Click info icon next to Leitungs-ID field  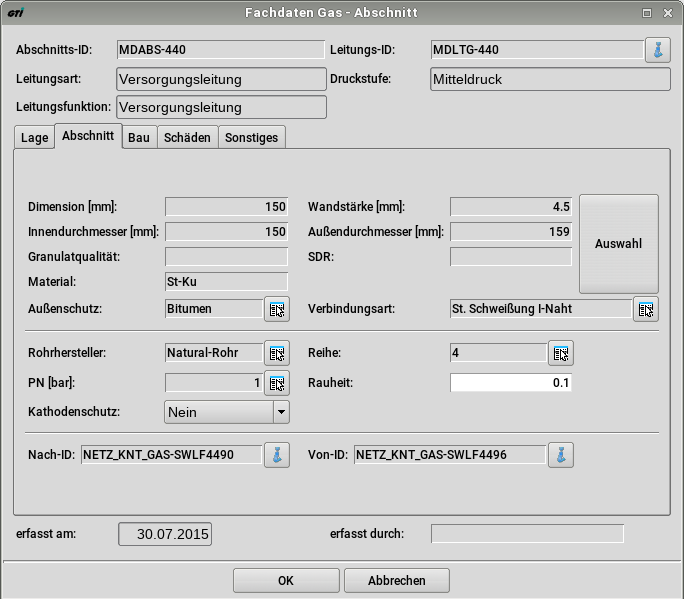click(x=657, y=50)
